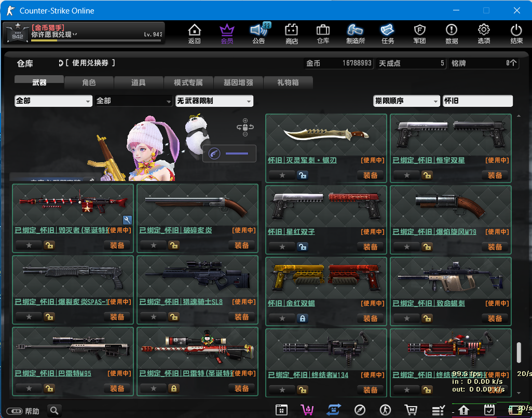This screenshot has width=532, height=418.
Task: Click the 结束 power exit icon
Action: (516, 34)
